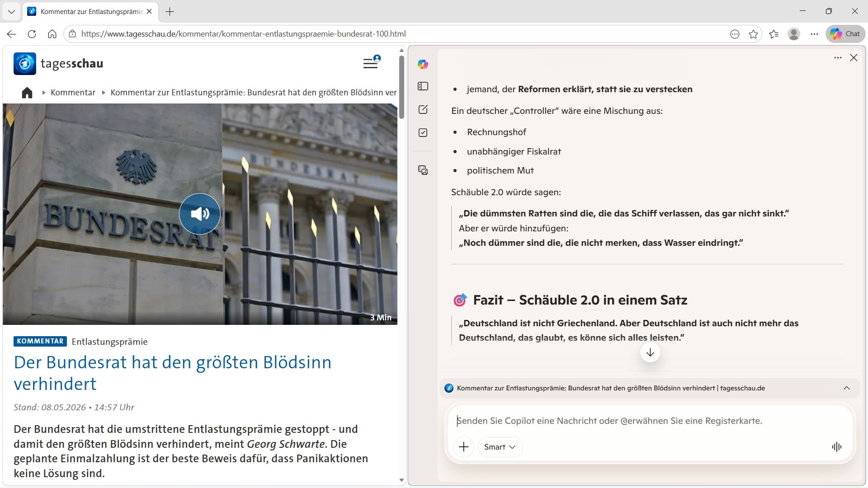The width and height of the screenshot is (868, 488).
Task: Toggle the Copilot Chat button in toolbar
Action: click(x=845, y=34)
